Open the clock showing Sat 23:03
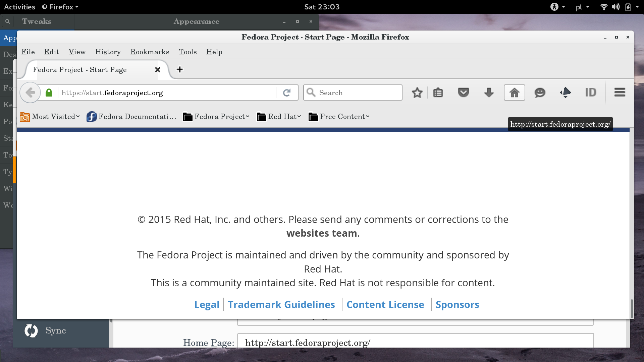This screenshot has height=362, width=644. [x=322, y=7]
